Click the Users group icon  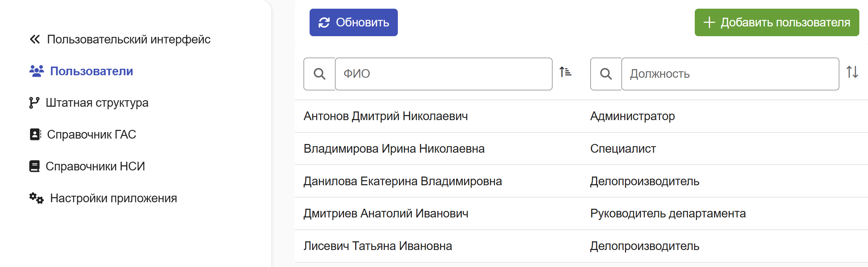37,71
